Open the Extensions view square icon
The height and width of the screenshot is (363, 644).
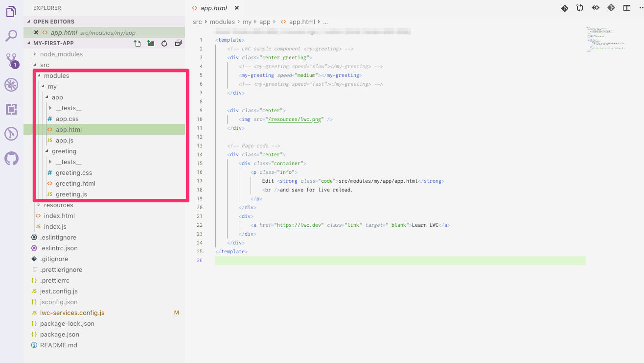11,109
